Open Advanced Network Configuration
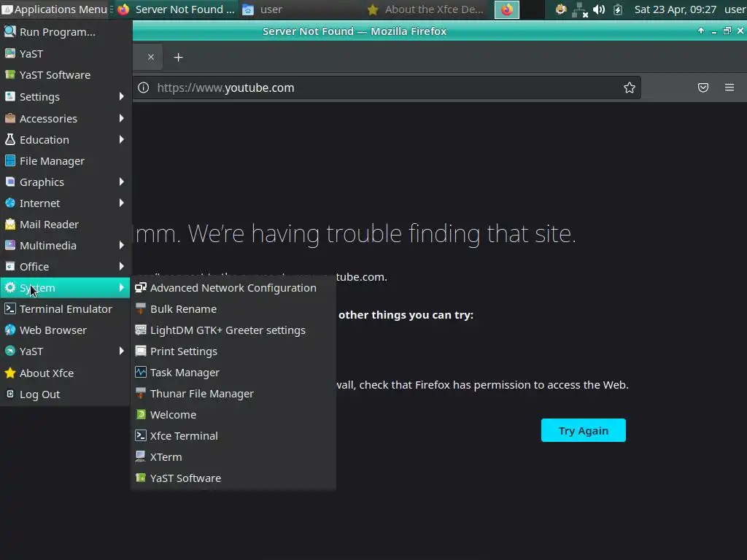The width and height of the screenshot is (747, 560). pos(233,287)
